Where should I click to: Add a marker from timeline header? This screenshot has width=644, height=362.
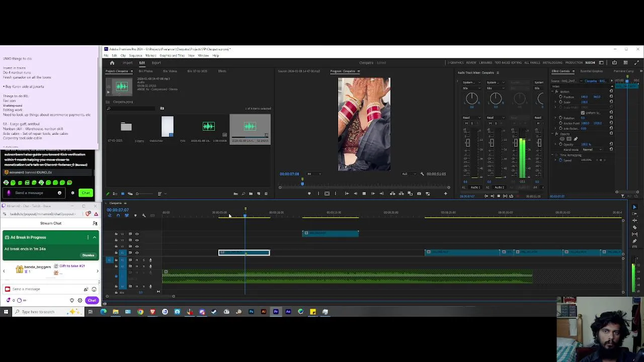[135, 215]
